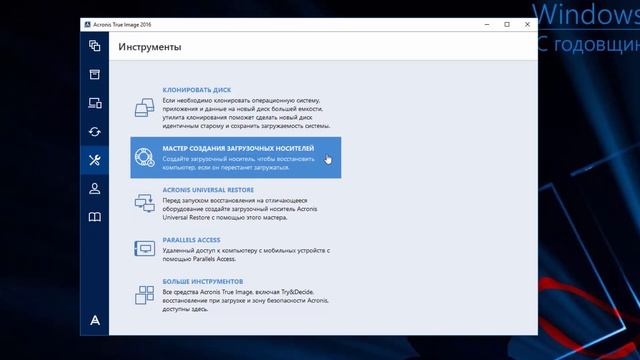Click the More Tools description text

pos(245,300)
